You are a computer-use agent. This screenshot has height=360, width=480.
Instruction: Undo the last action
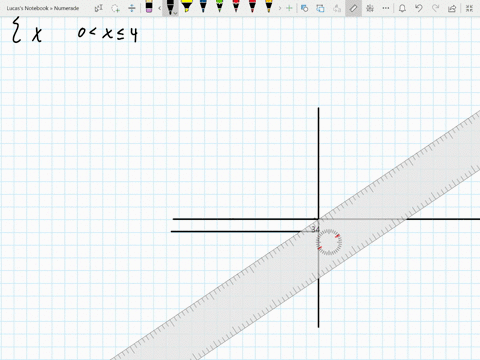pyautogui.click(x=419, y=8)
